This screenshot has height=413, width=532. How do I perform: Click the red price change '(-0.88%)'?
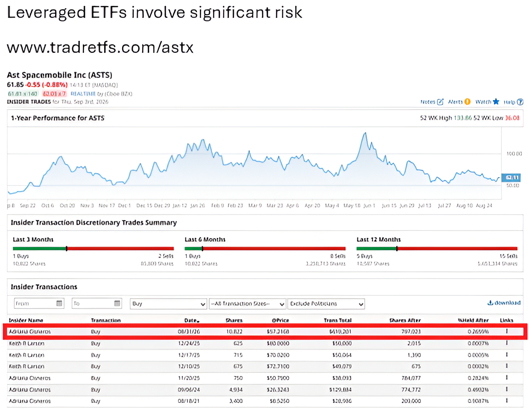click(x=55, y=84)
